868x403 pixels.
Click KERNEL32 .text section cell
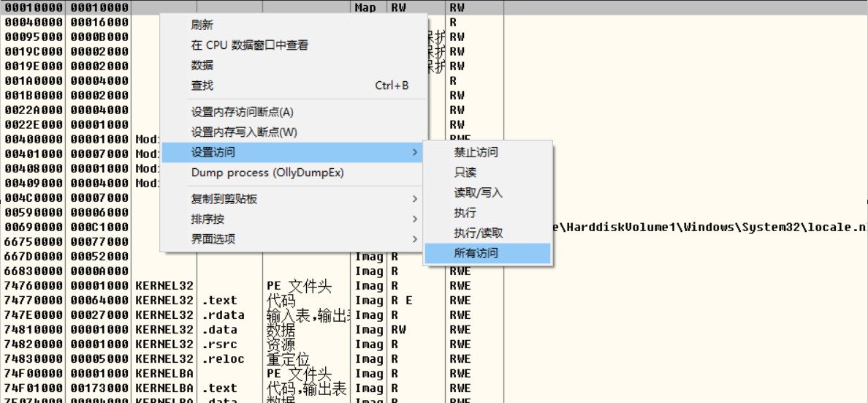(220, 300)
